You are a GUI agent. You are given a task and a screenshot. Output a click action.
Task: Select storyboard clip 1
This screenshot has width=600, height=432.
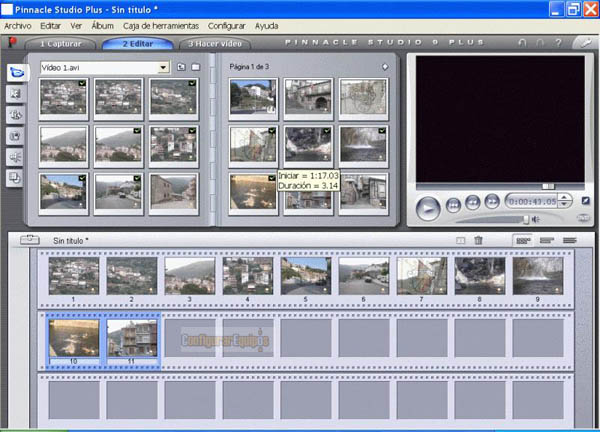click(x=74, y=276)
